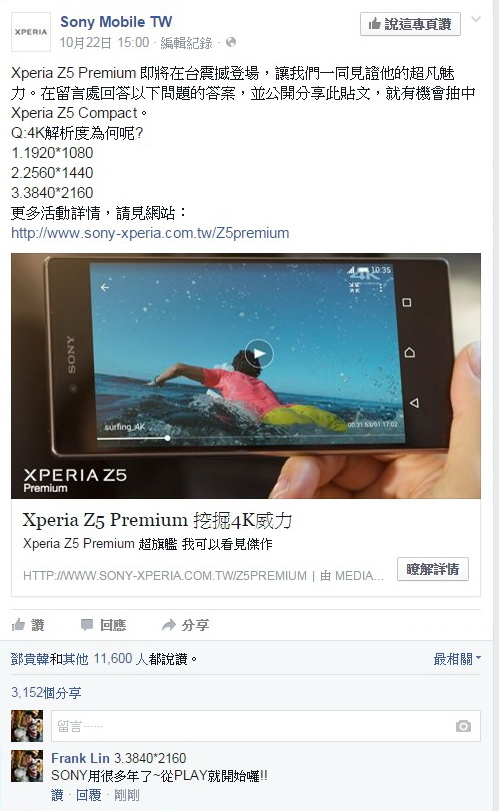Play the surfing video thumbnail

[259, 354]
